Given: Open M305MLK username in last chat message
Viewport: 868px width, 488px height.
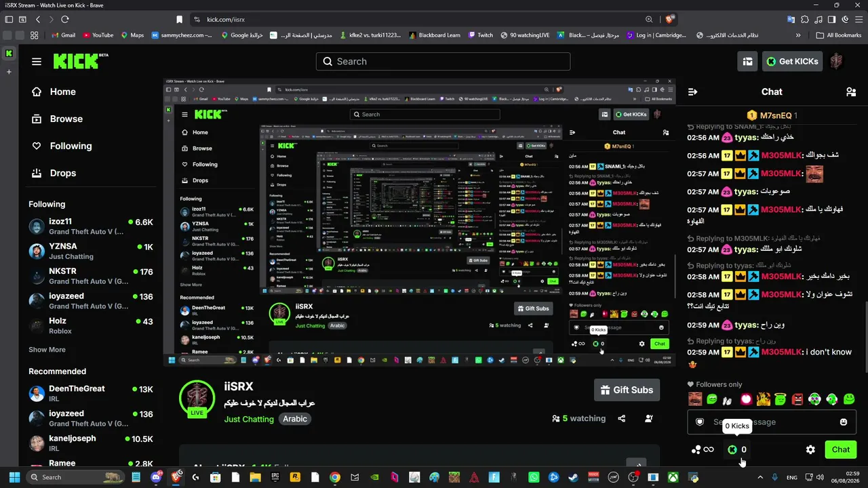Looking at the screenshot, I should point(781,352).
